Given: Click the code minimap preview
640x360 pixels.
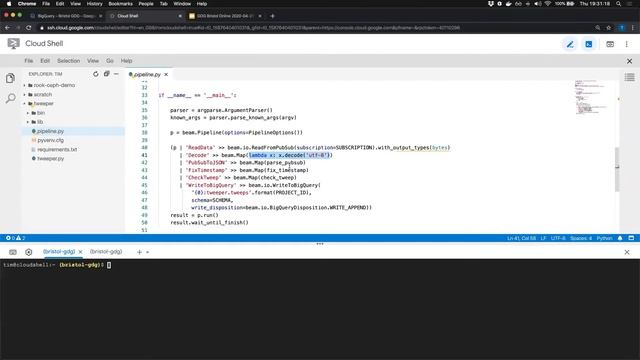Looking at the screenshot, I should [590, 97].
